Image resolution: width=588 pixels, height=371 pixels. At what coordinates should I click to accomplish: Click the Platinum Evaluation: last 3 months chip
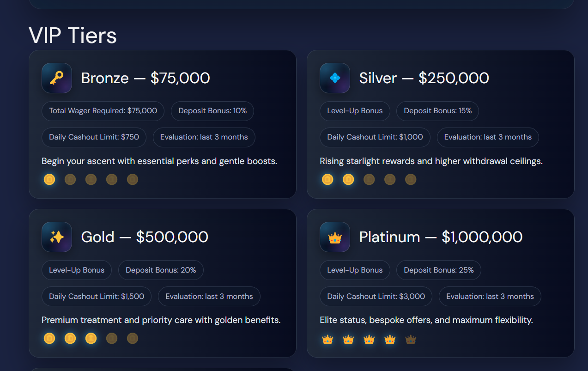tap(490, 297)
